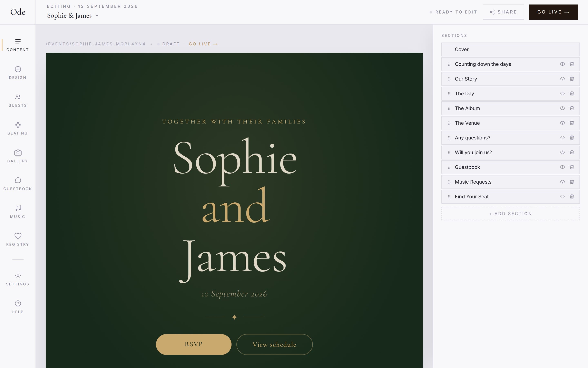Go to the Guests section
This screenshot has width=588, height=368.
(x=18, y=101)
